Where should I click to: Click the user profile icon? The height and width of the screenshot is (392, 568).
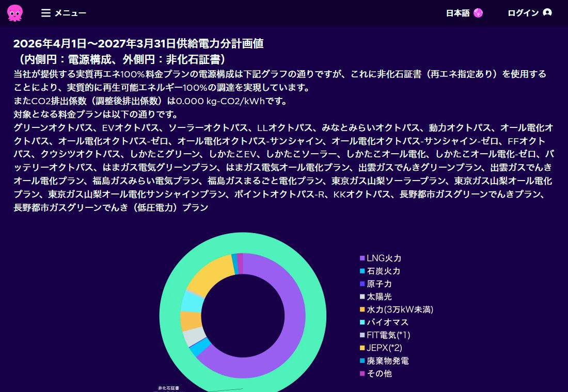tap(547, 13)
